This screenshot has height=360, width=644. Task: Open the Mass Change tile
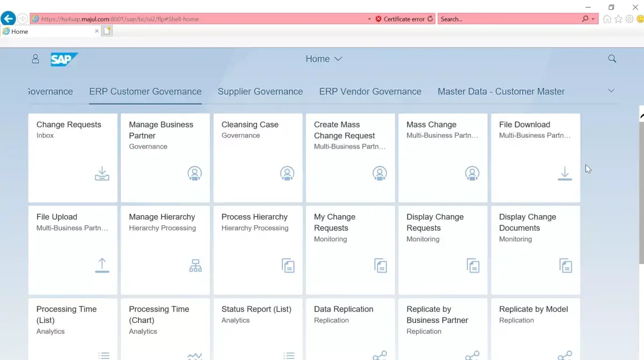coord(443,158)
